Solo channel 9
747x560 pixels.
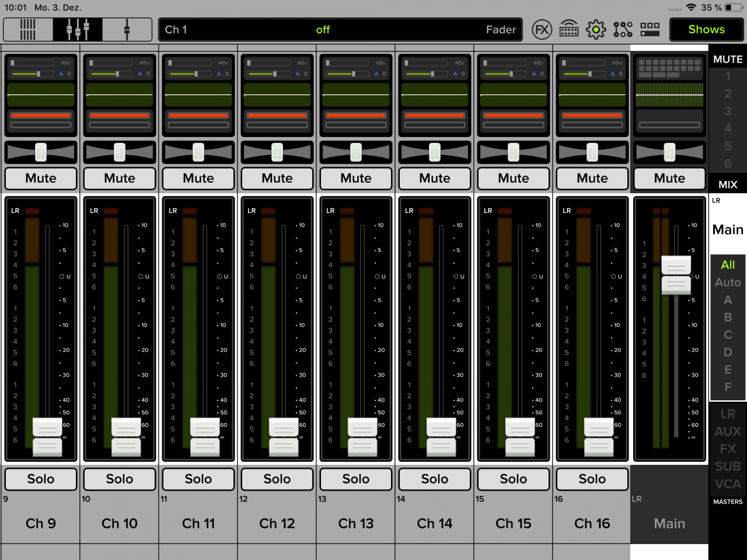click(x=41, y=479)
